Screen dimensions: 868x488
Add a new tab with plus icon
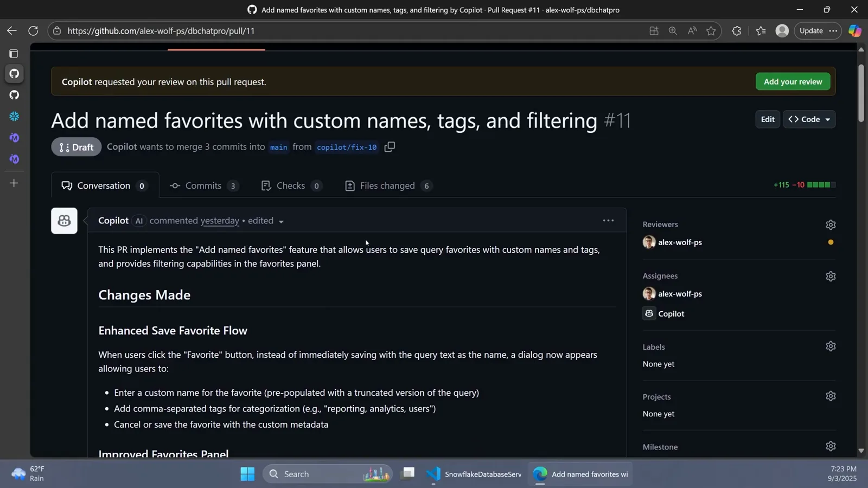point(14,183)
